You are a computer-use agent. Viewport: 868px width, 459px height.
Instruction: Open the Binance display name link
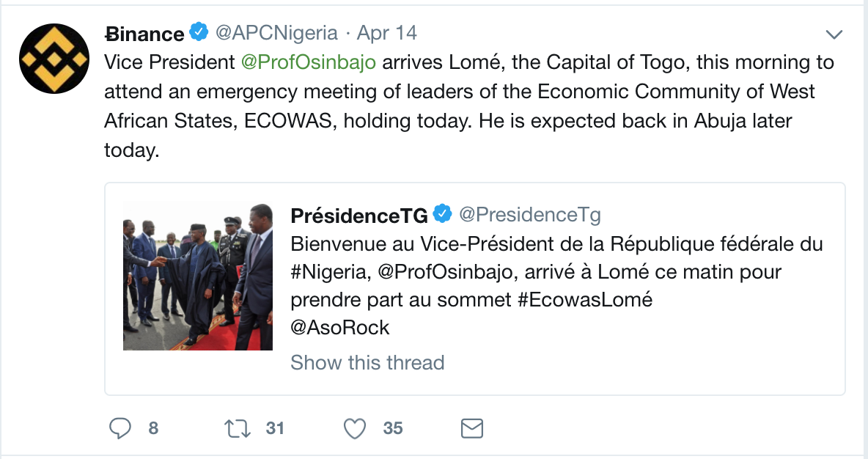click(144, 34)
